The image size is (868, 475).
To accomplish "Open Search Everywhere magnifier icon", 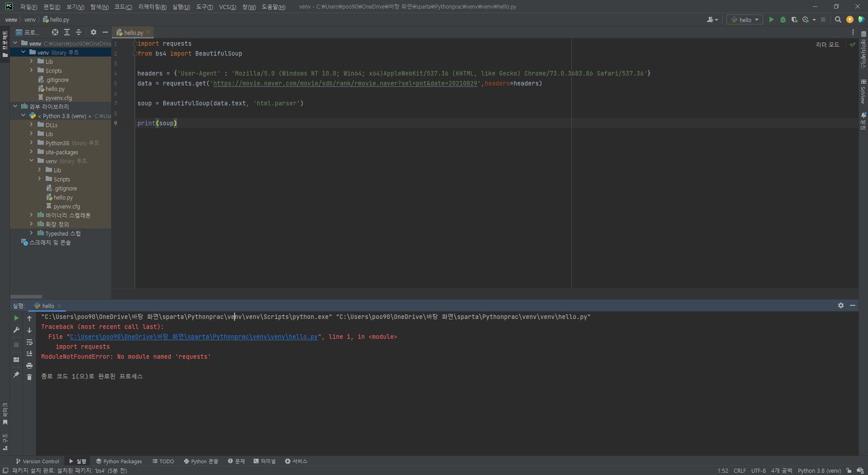I will click(x=838, y=19).
